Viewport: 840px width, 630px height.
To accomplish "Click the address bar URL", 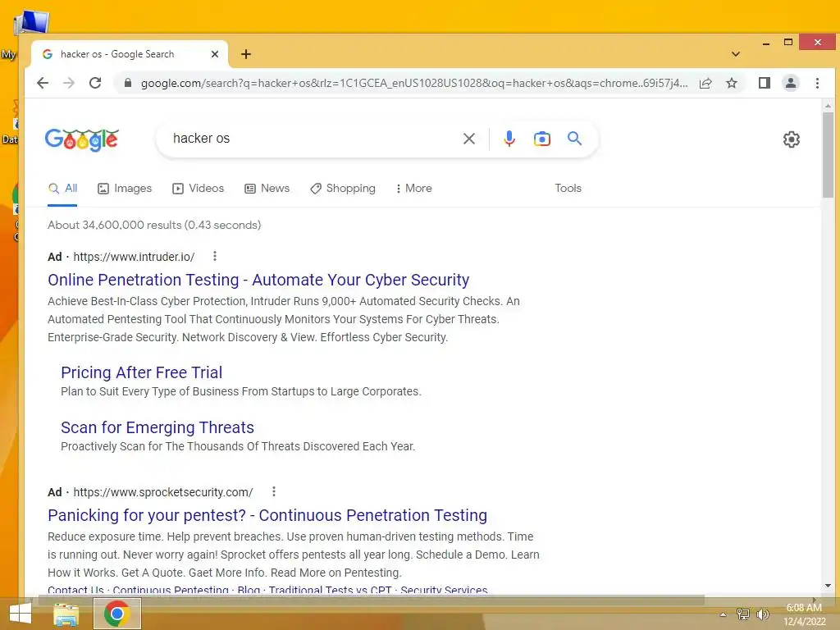I will (414, 83).
